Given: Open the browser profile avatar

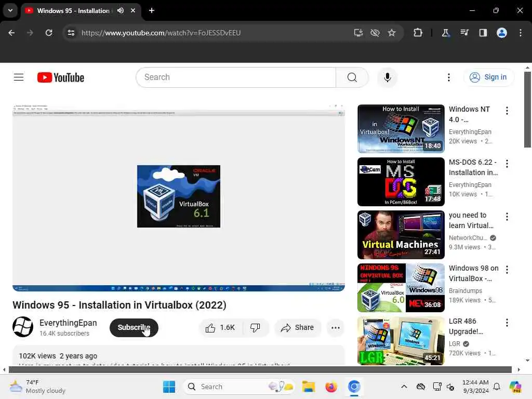Looking at the screenshot, I should pyautogui.click(x=502, y=33).
